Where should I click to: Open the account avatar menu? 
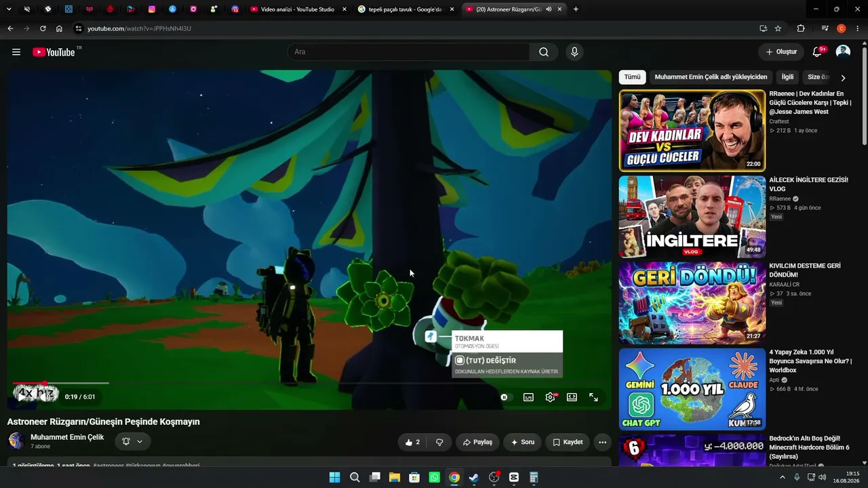click(x=843, y=52)
